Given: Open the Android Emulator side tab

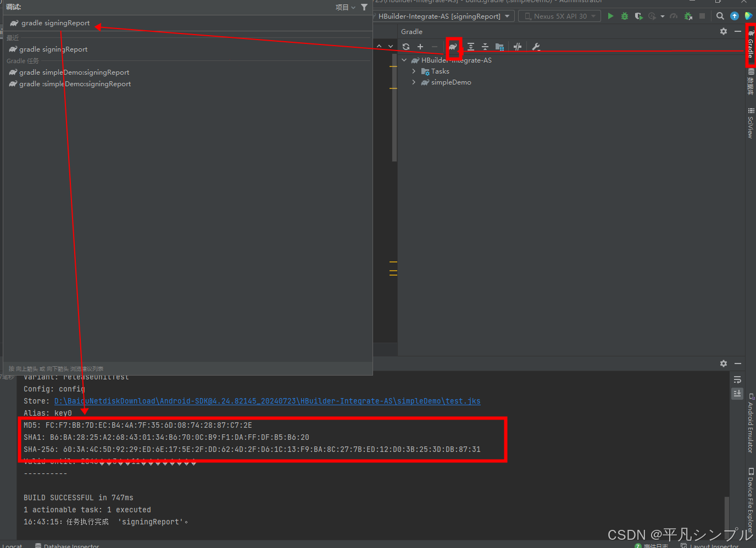Looking at the screenshot, I should tap(751, 423).
